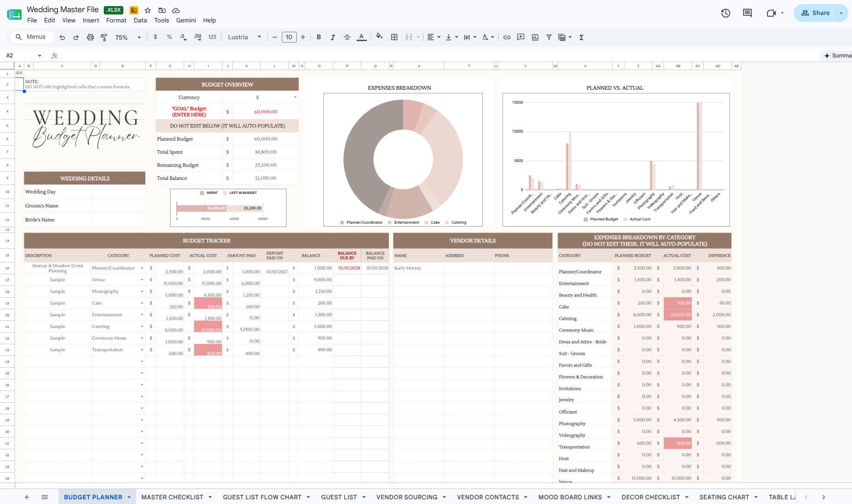
Task: Insert a chart
Action: coord(535,37)
